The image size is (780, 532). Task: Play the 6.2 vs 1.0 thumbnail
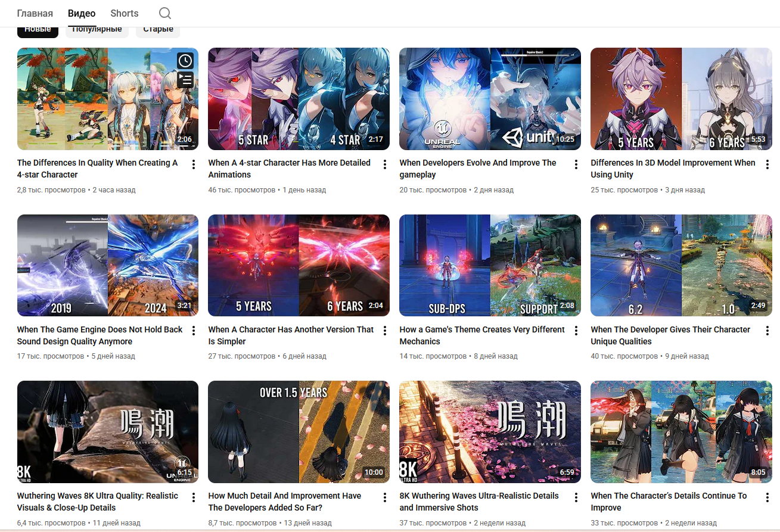tap(681, 265)
